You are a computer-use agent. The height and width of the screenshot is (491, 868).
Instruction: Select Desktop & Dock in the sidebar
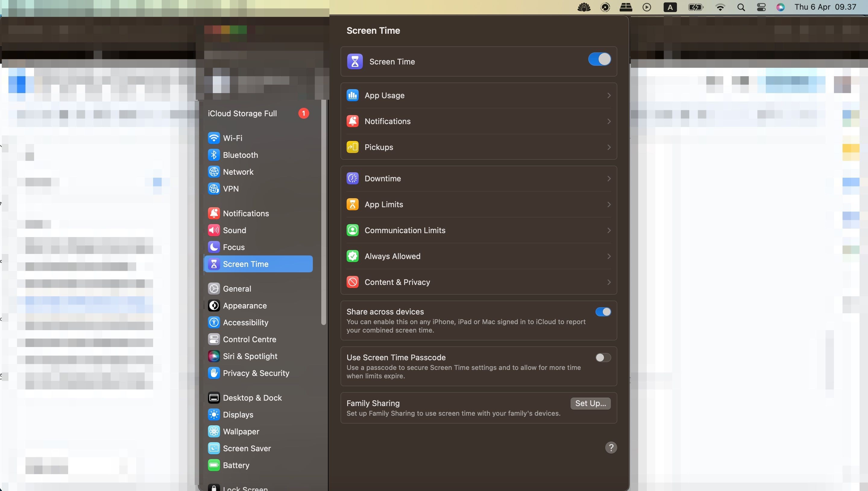point(258,397)
